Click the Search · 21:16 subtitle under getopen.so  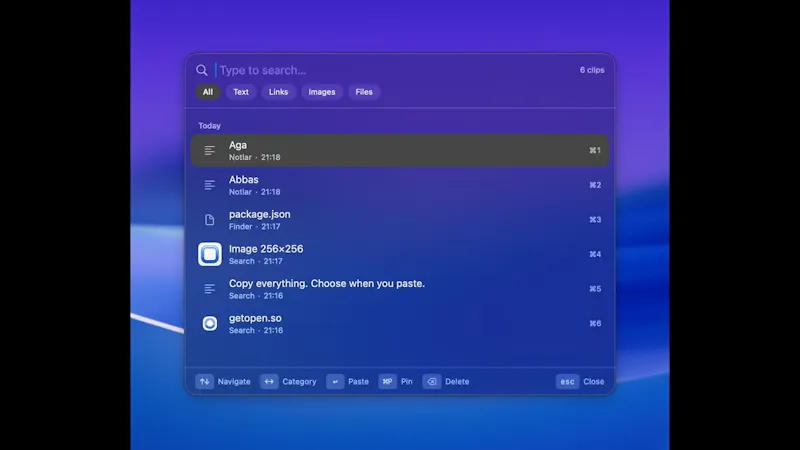click(256, 331)
